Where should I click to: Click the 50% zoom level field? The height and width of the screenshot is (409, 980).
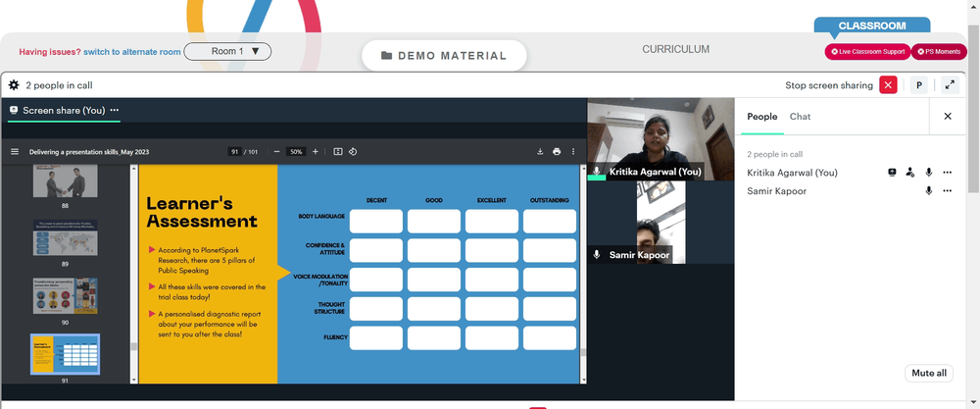pyautogui.click(x=296, y=151)
